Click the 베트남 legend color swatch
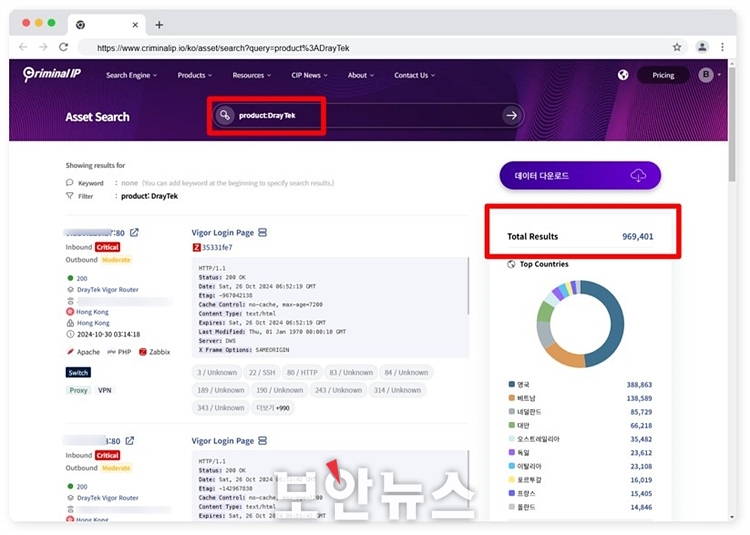750x535 pixels. tap(511, 398)
